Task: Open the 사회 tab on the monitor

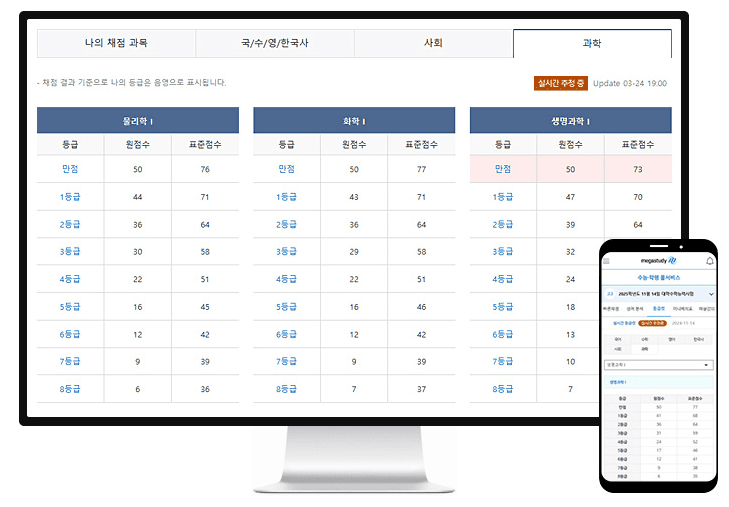Action: click(433, 43)
